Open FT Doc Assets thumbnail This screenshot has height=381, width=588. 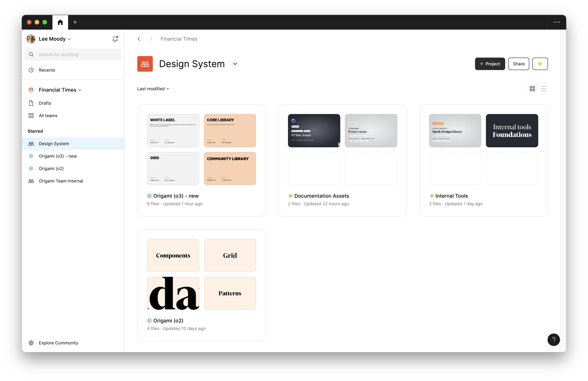tap(314, 131)
